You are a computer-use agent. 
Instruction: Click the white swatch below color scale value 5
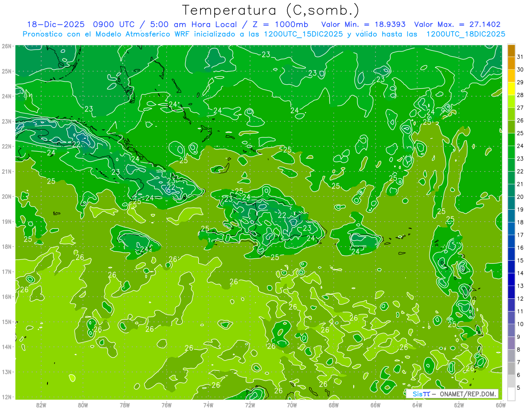[511, 394]
